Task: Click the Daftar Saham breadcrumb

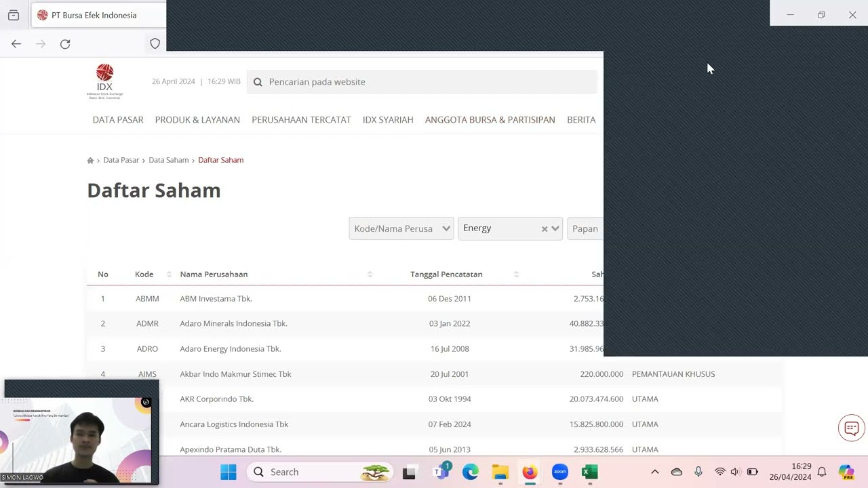Action: point(221,161)
